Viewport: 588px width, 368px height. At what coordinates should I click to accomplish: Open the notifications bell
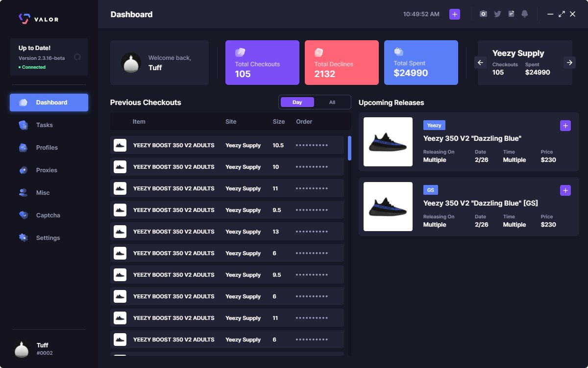(x=525, y=14)
